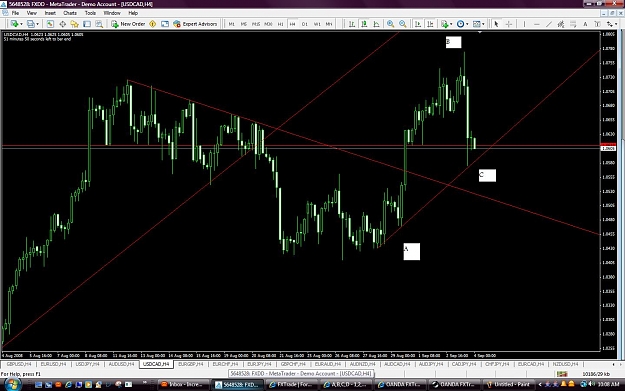Select the Trendline drawing tool
The image size is (625, 391).
[x=549, y=24]
